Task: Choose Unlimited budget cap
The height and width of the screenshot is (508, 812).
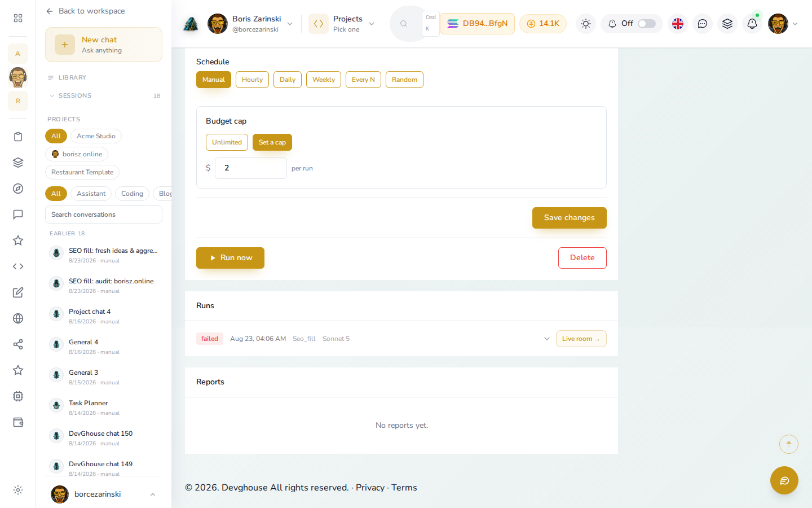Action: click(227, 142)
